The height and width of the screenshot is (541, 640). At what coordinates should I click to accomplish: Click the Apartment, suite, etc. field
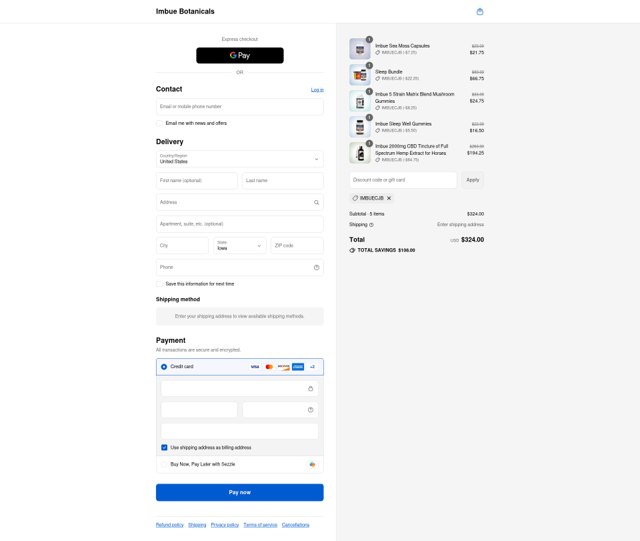(x=240, y=224)
